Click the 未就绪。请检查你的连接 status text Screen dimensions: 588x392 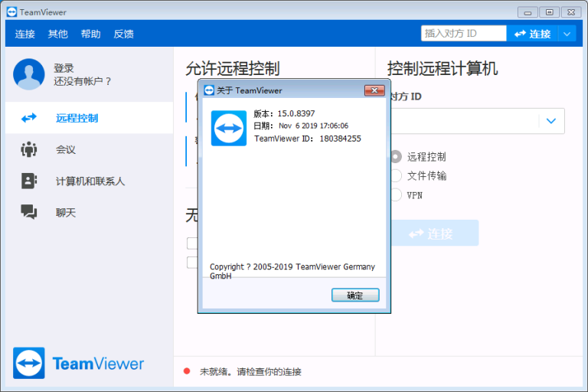tap(250, 372)
